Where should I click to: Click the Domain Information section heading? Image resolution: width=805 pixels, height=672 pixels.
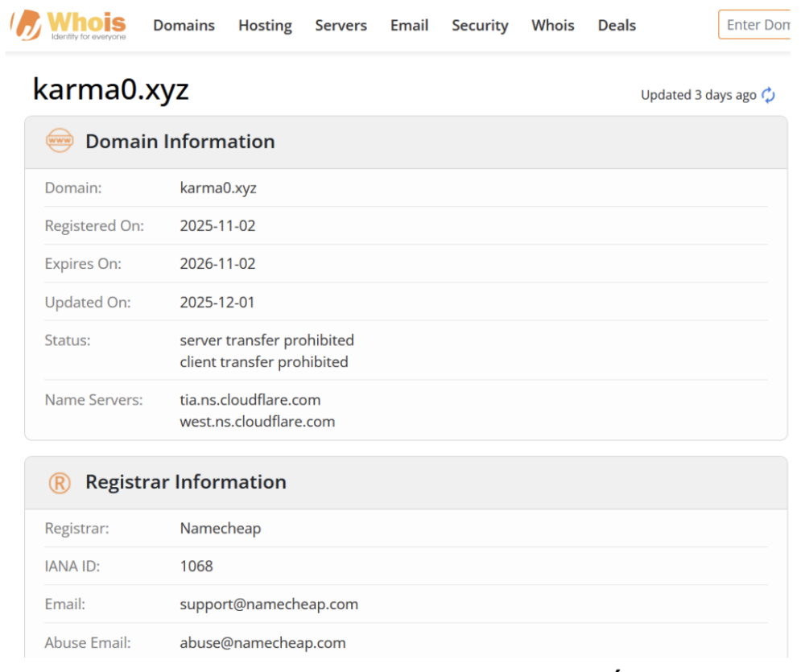tap(180, 141)
